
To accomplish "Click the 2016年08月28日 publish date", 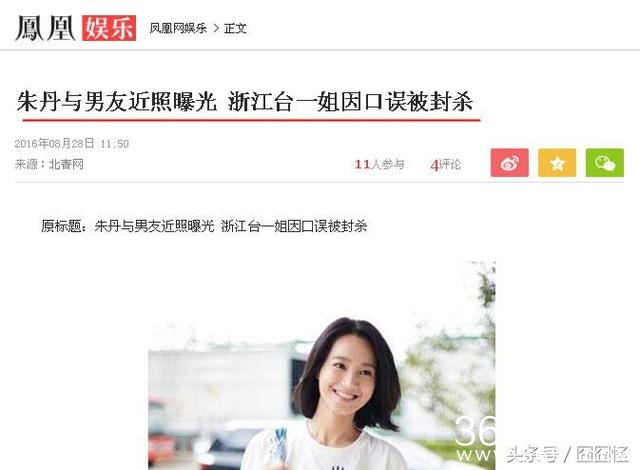I will coord(54,144).
